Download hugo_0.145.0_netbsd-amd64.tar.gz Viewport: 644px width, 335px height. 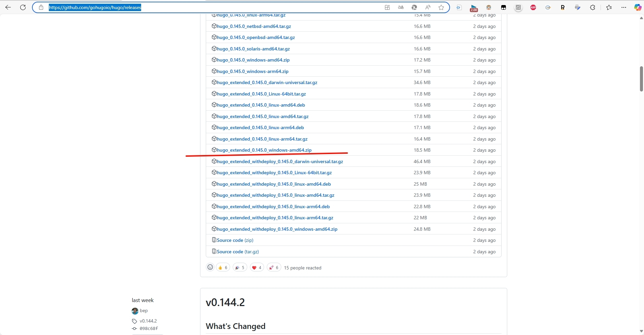(x=254, y=26)
